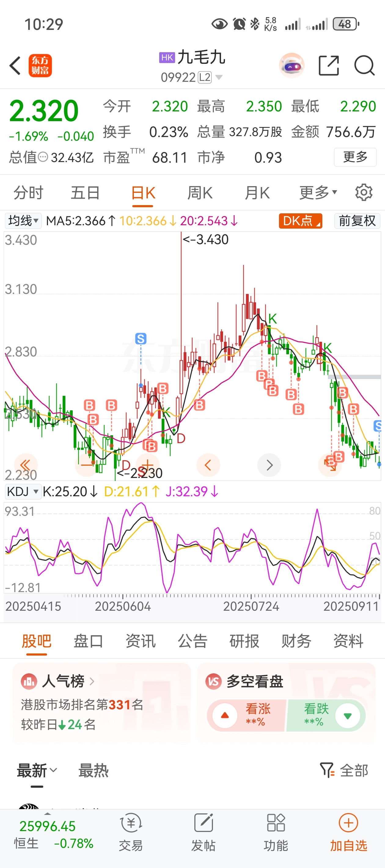Tap the J:32.39 KDJ value
This screenshot has width=385, height=868.
point(192,492)
